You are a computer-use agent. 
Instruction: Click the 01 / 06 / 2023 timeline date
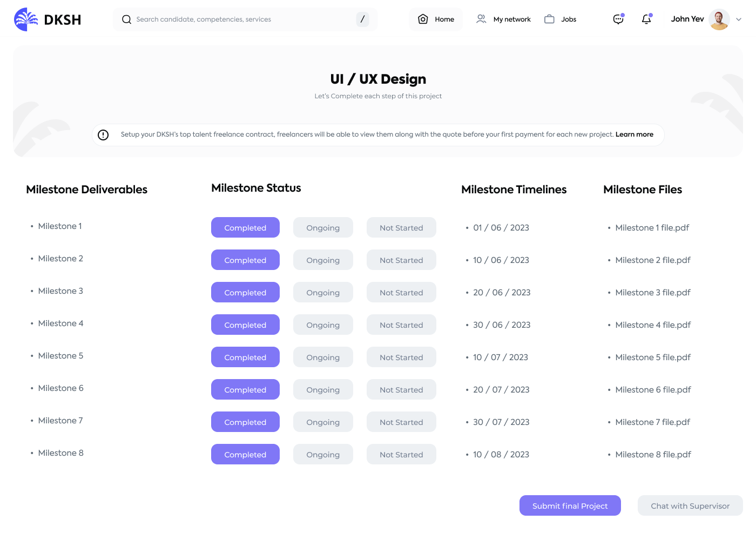[x=501, y=228]
